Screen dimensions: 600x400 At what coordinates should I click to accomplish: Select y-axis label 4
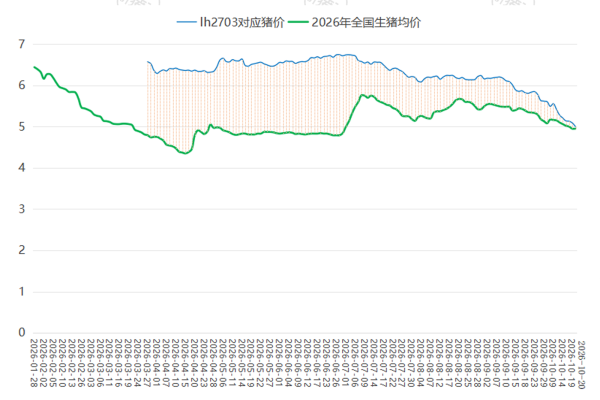[x=22, y=168]
